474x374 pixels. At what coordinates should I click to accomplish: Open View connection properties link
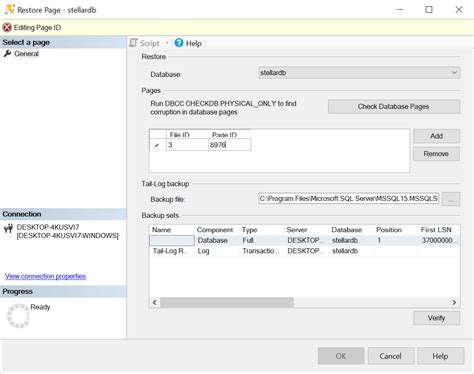point(45,276)
